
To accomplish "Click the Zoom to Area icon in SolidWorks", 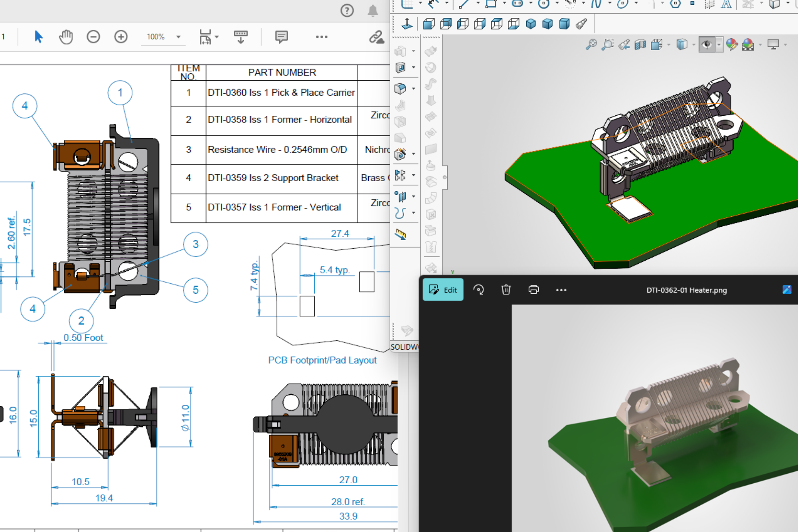I will (608, 44).
